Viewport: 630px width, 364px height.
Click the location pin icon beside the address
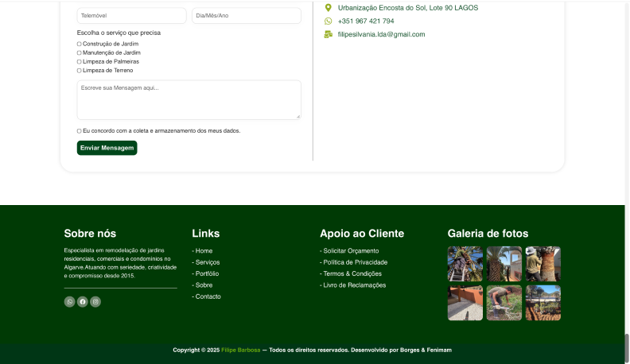[328, 8]
